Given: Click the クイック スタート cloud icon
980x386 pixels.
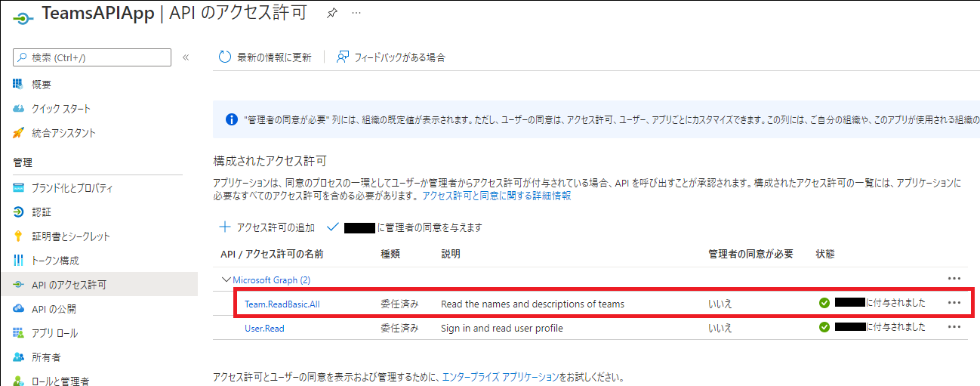Looking at the screenshot, I should pyautogui.click(x=19, y=109).
